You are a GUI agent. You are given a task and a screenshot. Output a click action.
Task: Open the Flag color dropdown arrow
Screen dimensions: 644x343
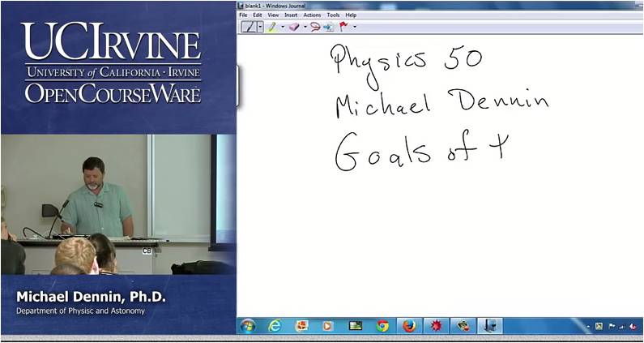[x=354, y=27]
